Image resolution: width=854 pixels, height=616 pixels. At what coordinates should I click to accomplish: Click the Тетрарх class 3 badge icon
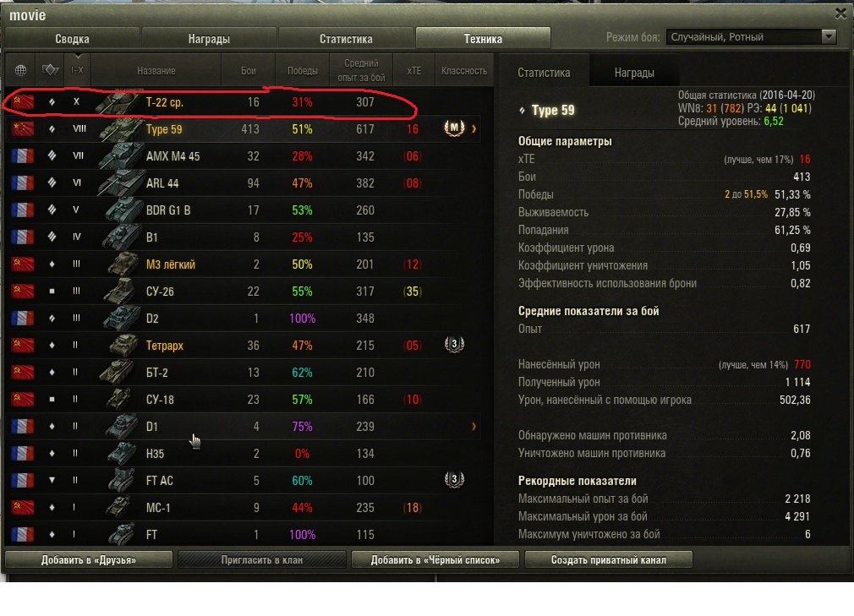click(454, 344)
